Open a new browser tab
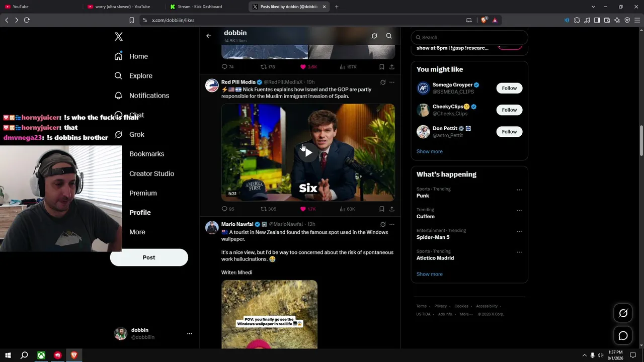The width and height of the screenshot is (644, 362). 337,7
